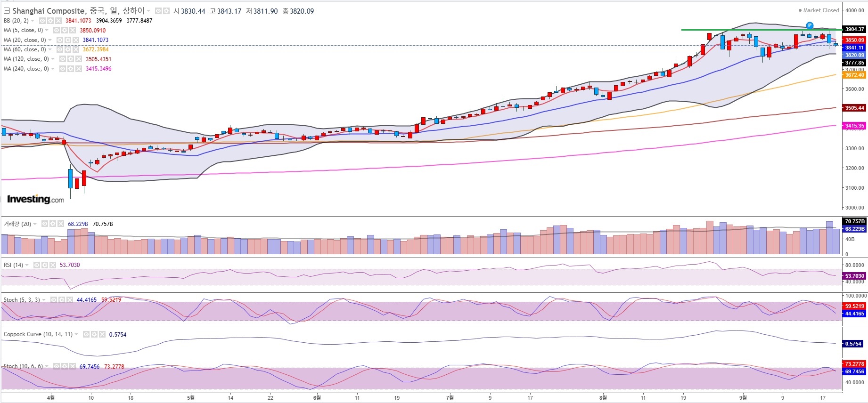The image size is (868, 403).
Task: Click the closing price value 종 3820.09
Action: click(298, 11)
